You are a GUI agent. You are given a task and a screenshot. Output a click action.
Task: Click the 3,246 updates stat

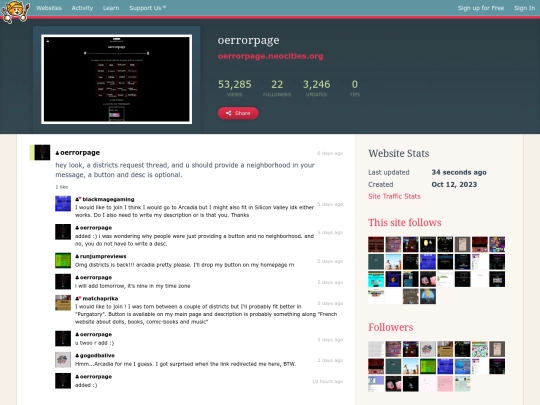[316, 88]
